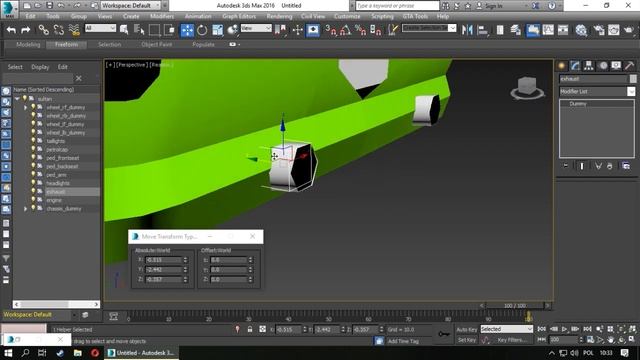Click Sign In in title bar
This screenshot has height=360, width=640.
pyautogui.click(x=493, y=6)
